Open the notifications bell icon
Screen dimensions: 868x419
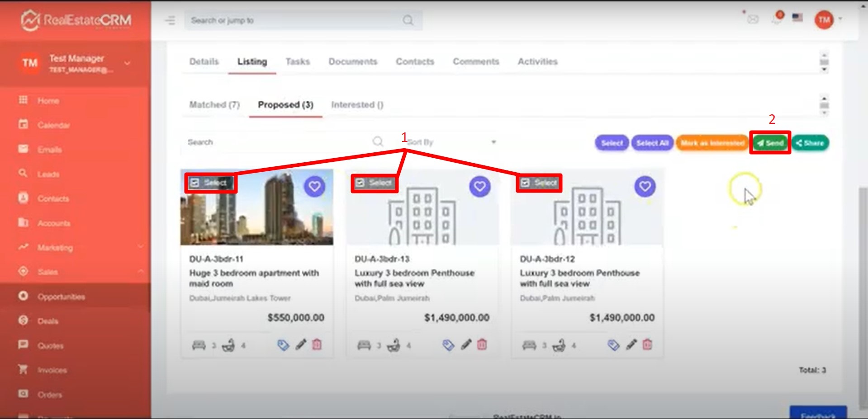click(x=777, y=19)
